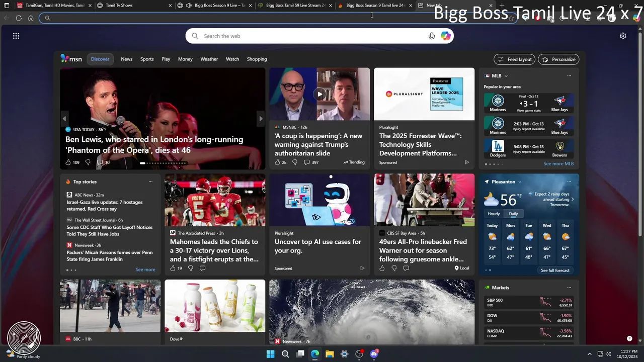Open the Play section
644x362 pixels.
(166, 59)
